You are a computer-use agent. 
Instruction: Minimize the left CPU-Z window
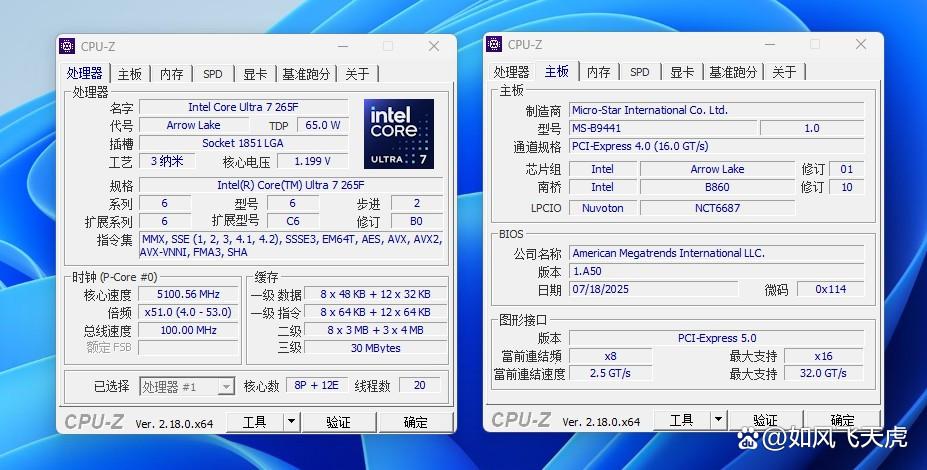pyautogui.click(x=343, y=46)
